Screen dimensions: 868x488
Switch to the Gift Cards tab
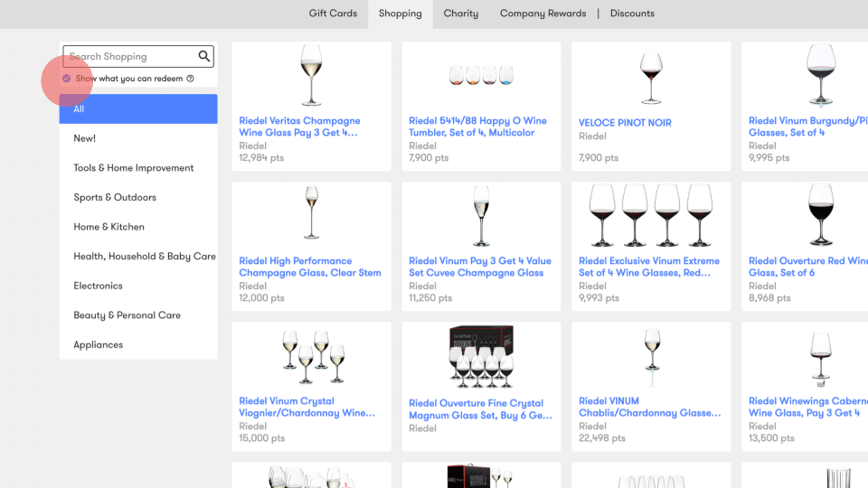(333, 14)
